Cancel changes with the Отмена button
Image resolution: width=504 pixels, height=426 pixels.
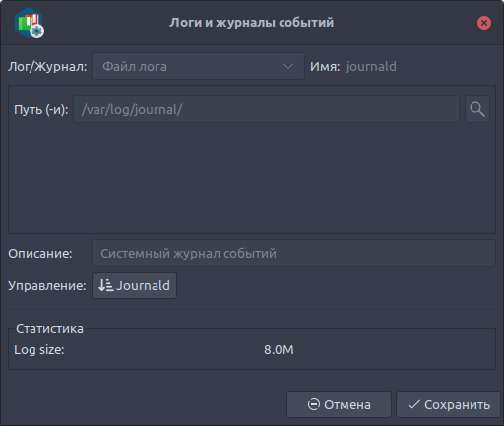tap(339, 404)
